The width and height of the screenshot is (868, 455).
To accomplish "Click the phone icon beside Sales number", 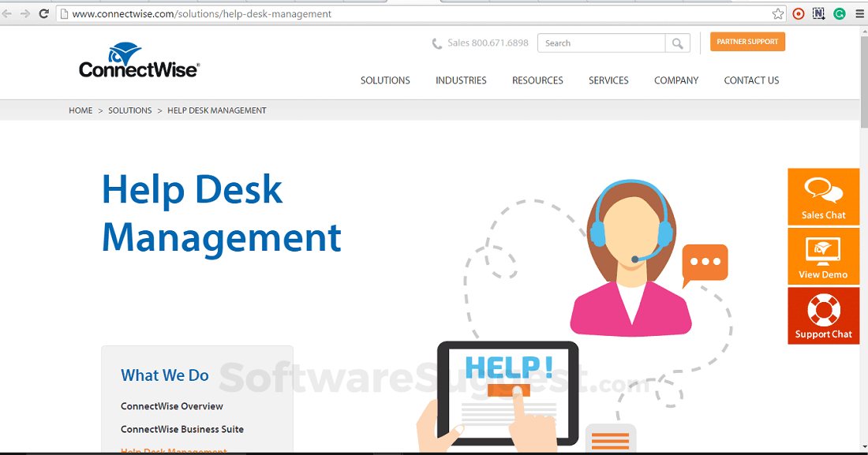I will point(437,43).
